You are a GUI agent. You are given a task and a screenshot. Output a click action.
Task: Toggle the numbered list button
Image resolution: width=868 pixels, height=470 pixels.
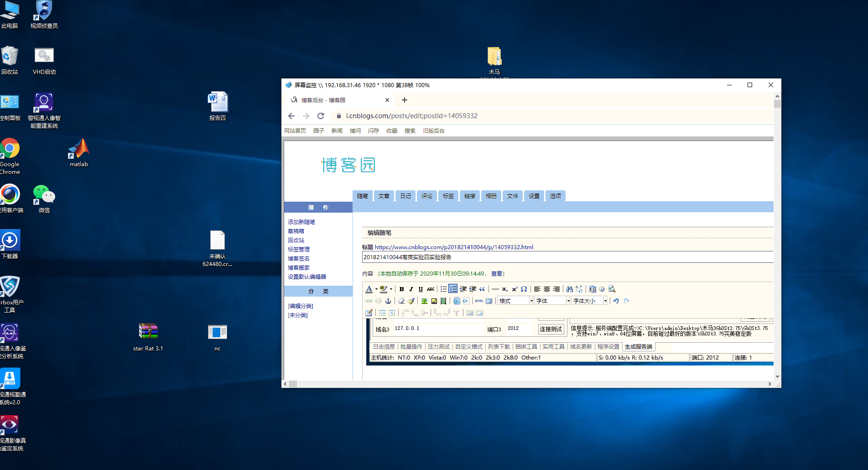(453, 289)
